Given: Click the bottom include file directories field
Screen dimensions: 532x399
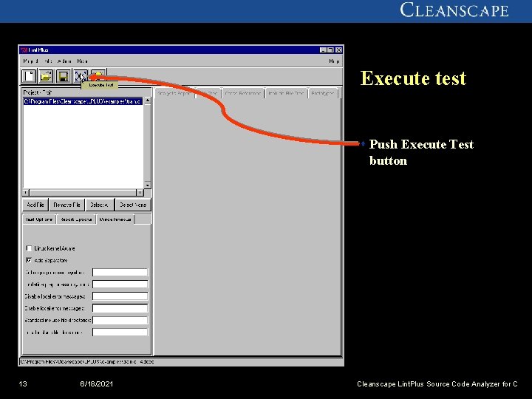Looking at the screenshot, I should [120, 332].
